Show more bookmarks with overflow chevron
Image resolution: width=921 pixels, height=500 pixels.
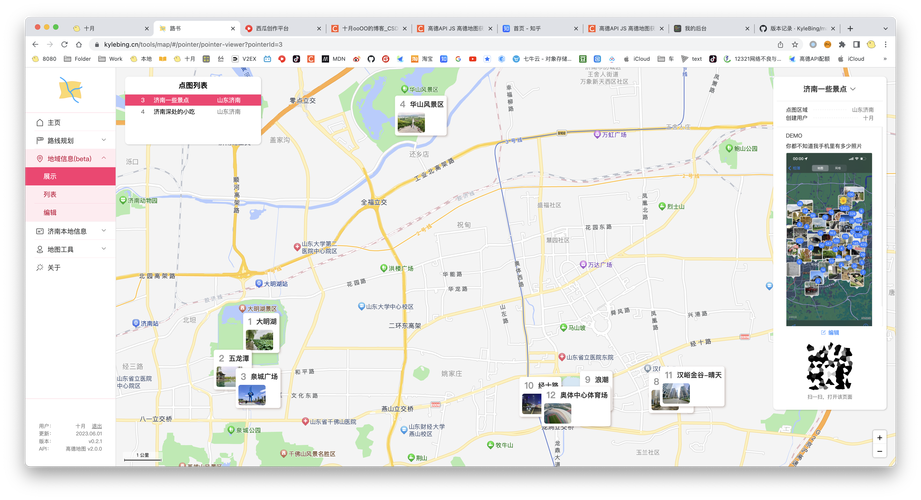[x=885, y=59]
